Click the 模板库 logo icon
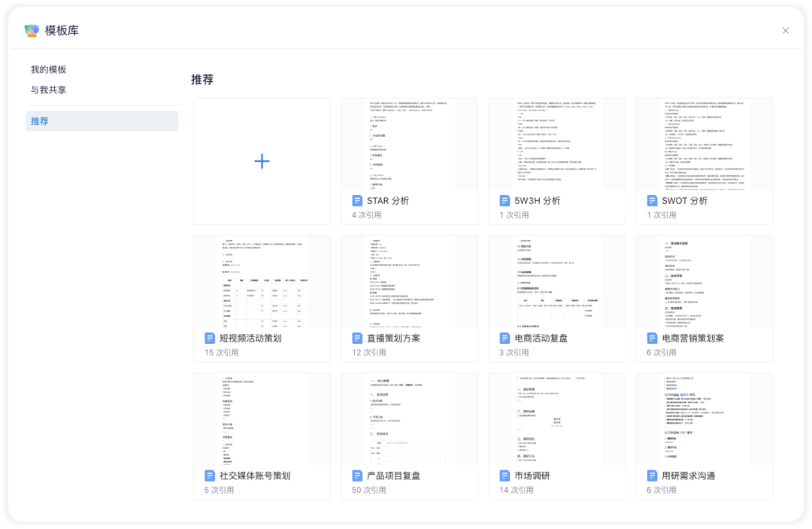Image resolution: width=812 pixels, height=529 pixels. tap(32, 31)
